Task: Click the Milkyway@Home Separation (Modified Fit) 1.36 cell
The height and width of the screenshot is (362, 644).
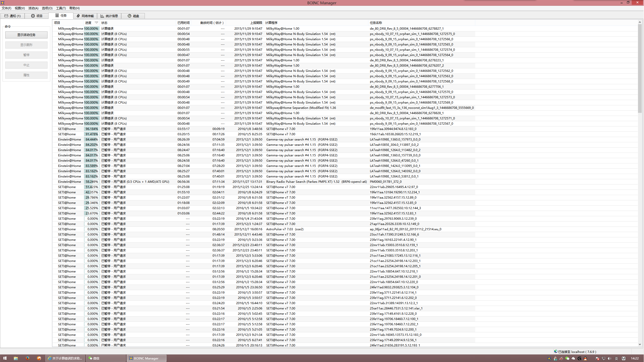Action: (301, 108)
